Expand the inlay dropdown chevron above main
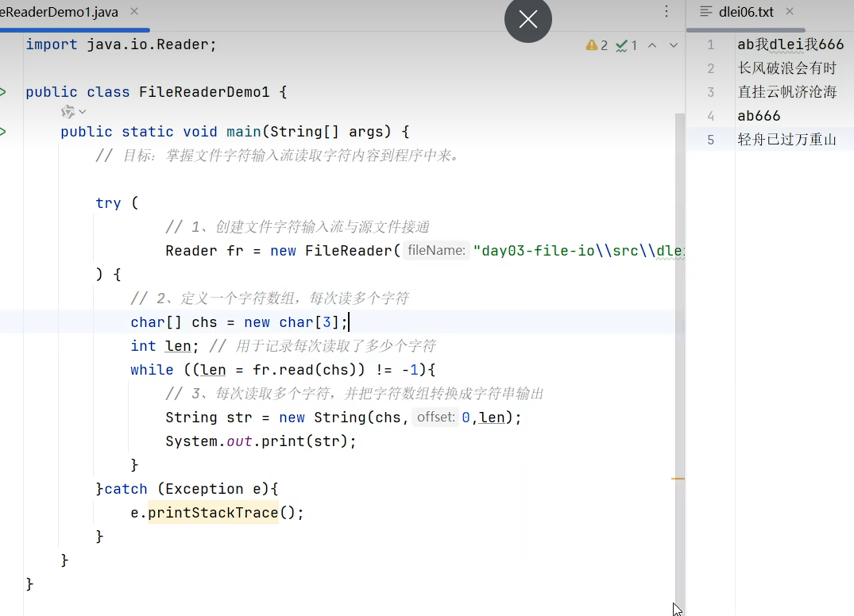Screen dimensions: 854x616 (x=83, y=112)
